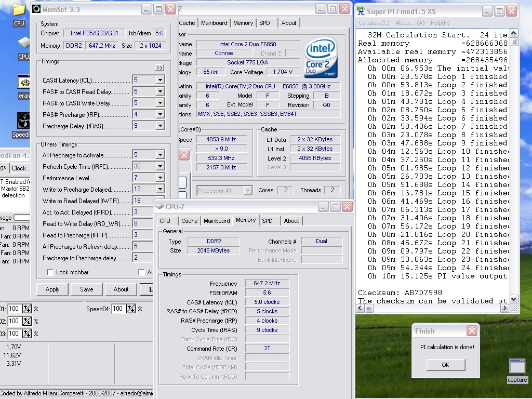This screenshot has width=532, height=399.
Task: Click Super PI horizontal scrollbar right arrow
Action: [x=504, y=308]
